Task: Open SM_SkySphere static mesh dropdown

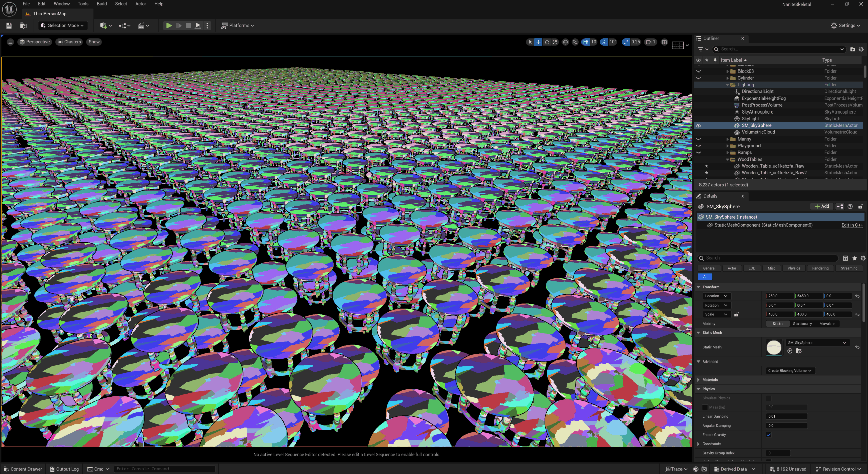Action: [x=817, y=343]
